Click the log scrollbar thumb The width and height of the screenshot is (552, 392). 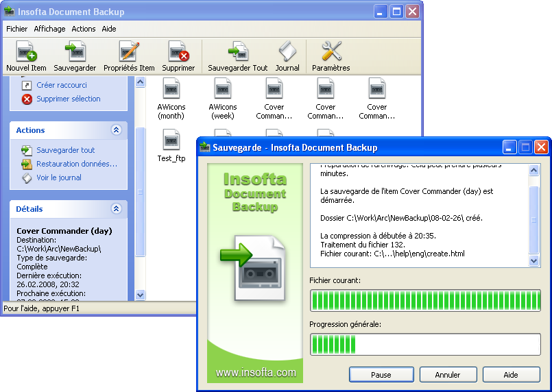click(533, 219)
